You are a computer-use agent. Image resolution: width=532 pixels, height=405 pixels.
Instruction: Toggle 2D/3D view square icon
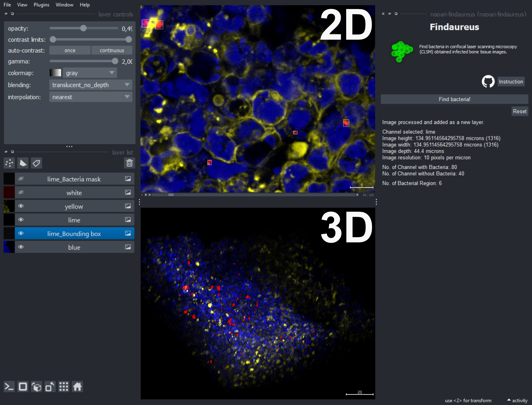coord(23,387)
